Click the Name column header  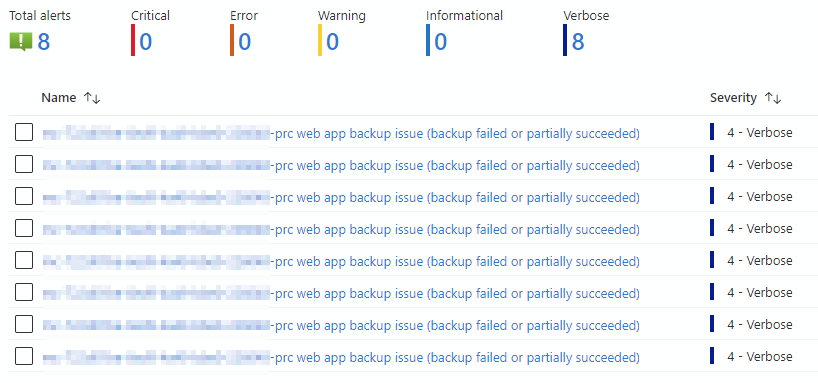point(58,98)
